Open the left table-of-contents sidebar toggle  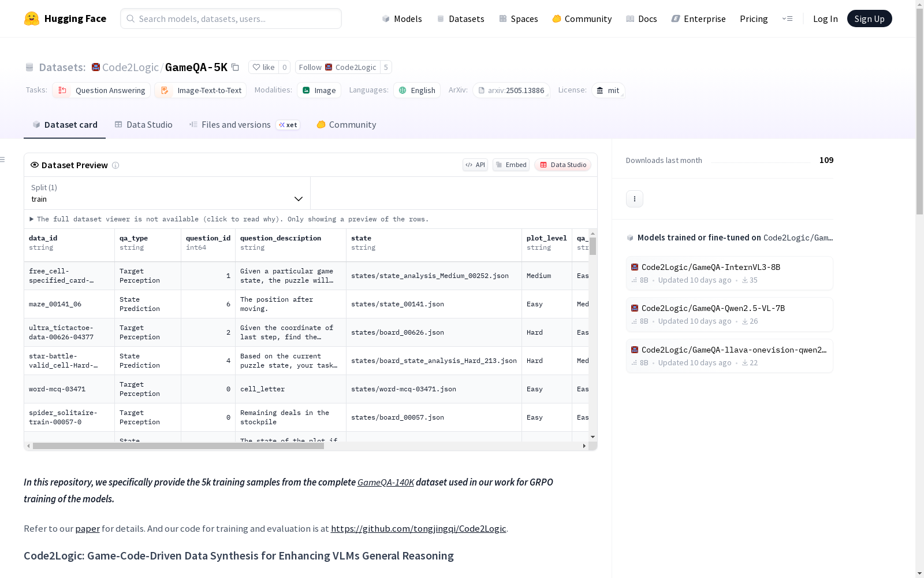tap(3, 160)
